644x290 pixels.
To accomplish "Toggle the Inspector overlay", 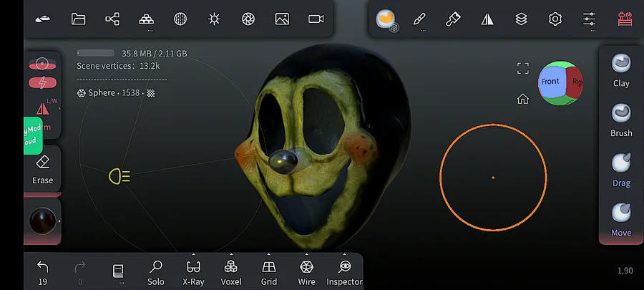I will coord(344,273).
